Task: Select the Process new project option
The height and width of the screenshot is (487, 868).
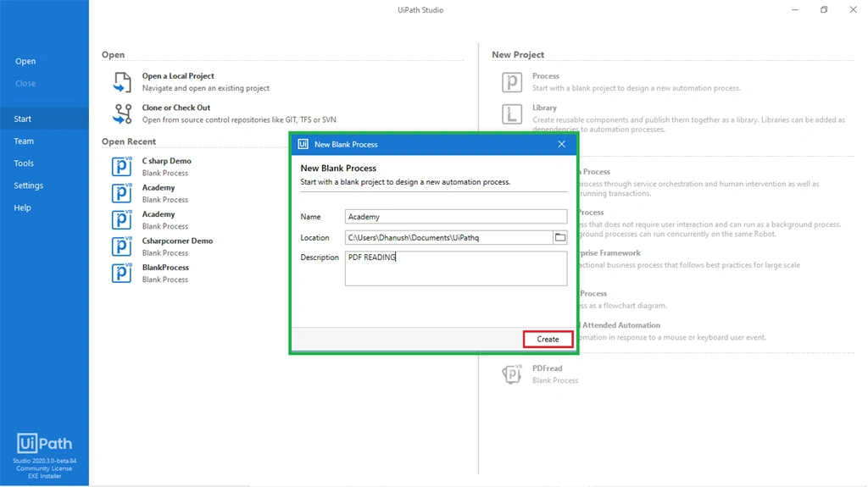Action: (546, 76)
